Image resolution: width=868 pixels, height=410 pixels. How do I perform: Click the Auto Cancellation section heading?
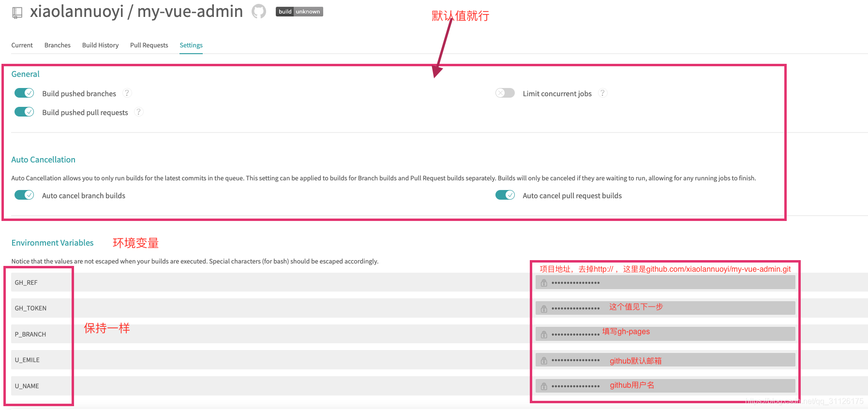(43, 160)
